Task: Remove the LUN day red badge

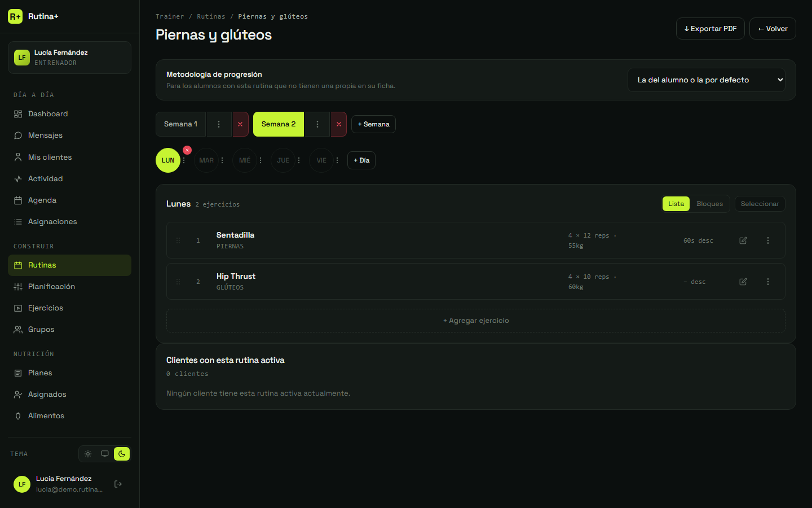Action: tap(187, 150)
